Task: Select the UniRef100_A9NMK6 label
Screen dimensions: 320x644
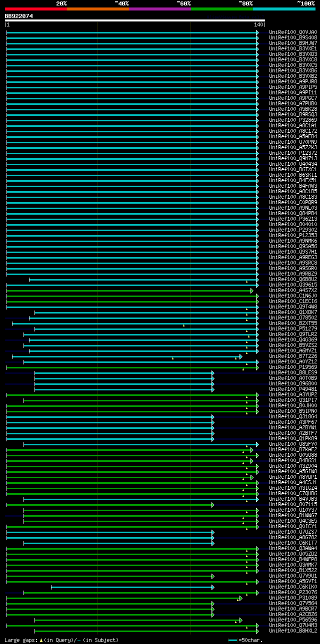Action: pos(293,241)
